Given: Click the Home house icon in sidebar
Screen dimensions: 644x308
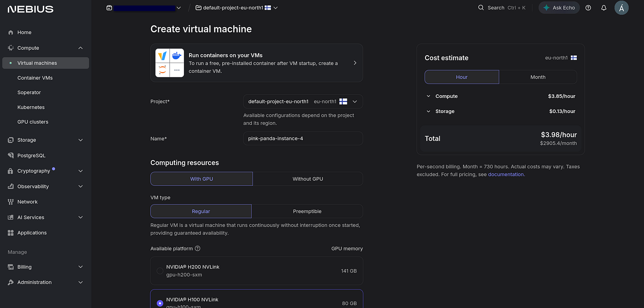Looking at the screenshot, I should tap(11, 33).
